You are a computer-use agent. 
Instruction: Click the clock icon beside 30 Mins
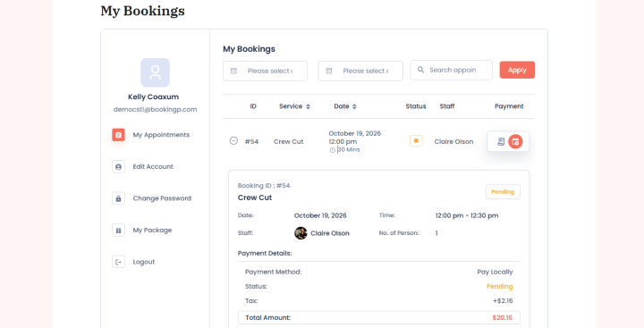[x=332, y=150]
